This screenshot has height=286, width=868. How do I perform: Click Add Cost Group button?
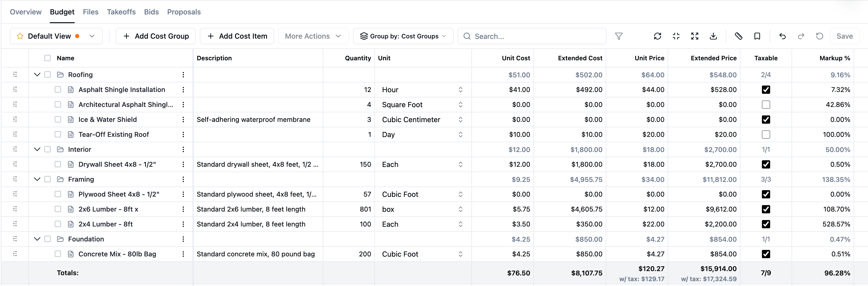coord(156,36)
